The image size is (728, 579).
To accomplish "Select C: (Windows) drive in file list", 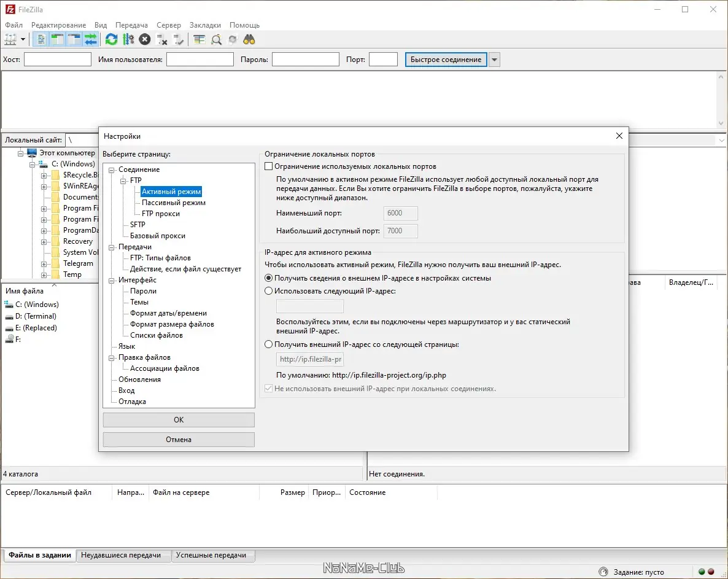I will pos(31,305).
